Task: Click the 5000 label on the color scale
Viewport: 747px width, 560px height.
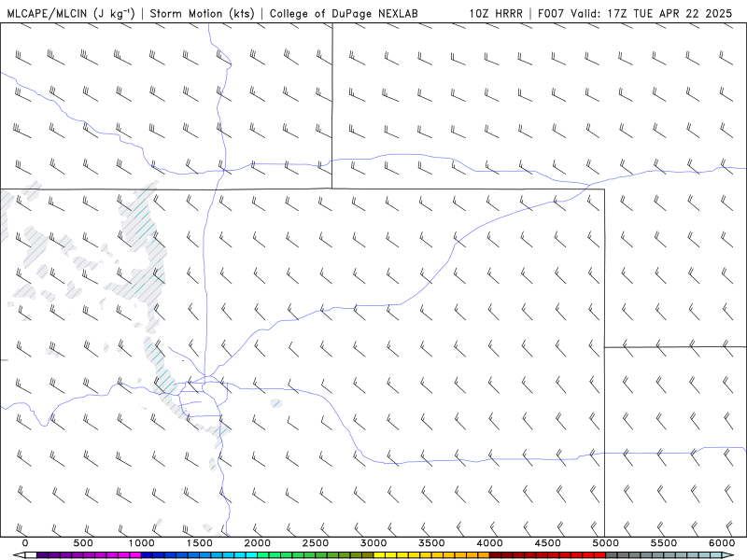Action: click(606, 543)
